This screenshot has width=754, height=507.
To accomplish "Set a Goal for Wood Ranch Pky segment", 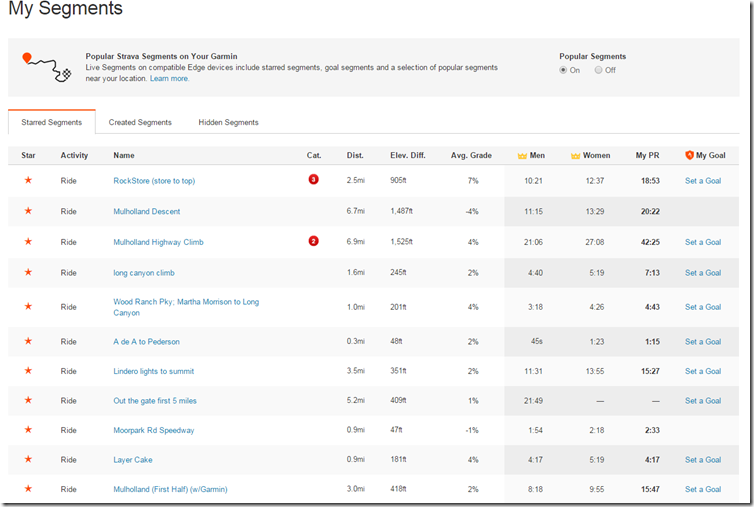I will click(703, 307).
